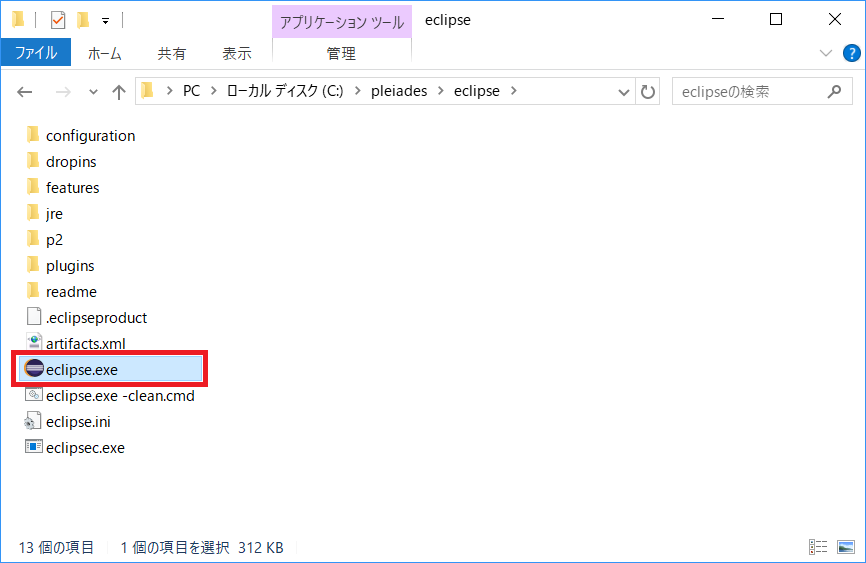
Task: Click the Eclipse logo icon of eclipse.exe
Action: point(34,369)
